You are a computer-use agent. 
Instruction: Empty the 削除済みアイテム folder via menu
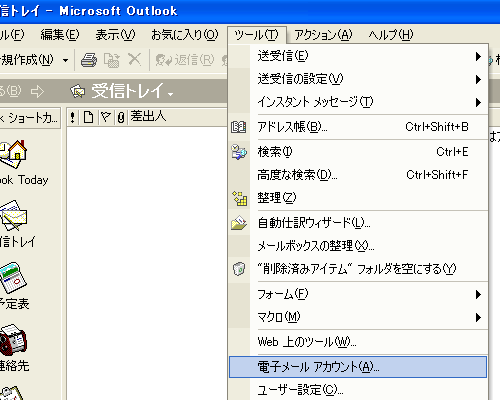(359, 269)
